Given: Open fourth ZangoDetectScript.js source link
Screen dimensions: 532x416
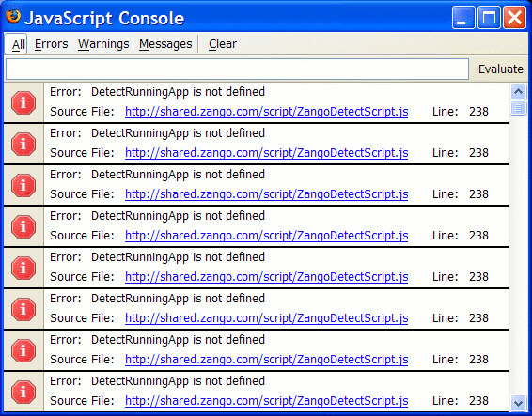Looking at the screenshot, I should point(267,236).
